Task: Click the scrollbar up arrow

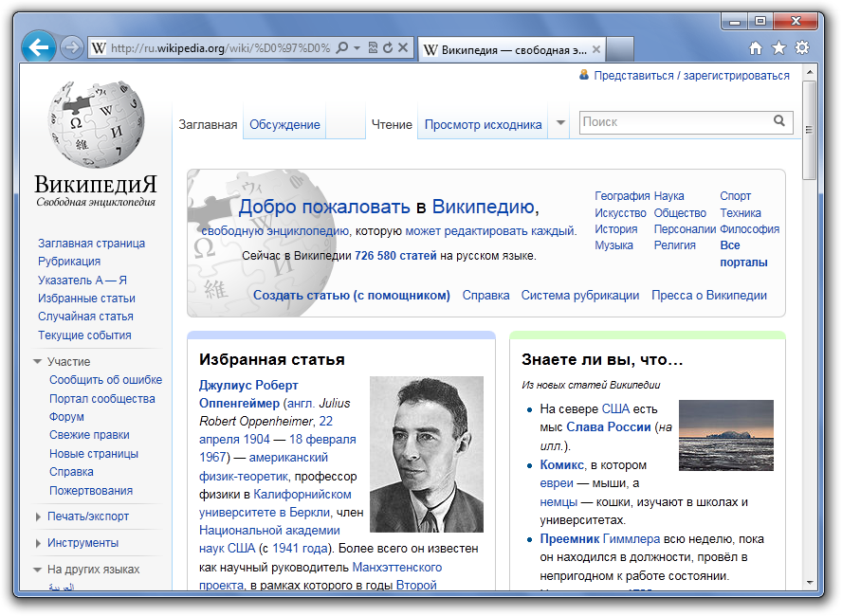Action: tap(810, 72)
